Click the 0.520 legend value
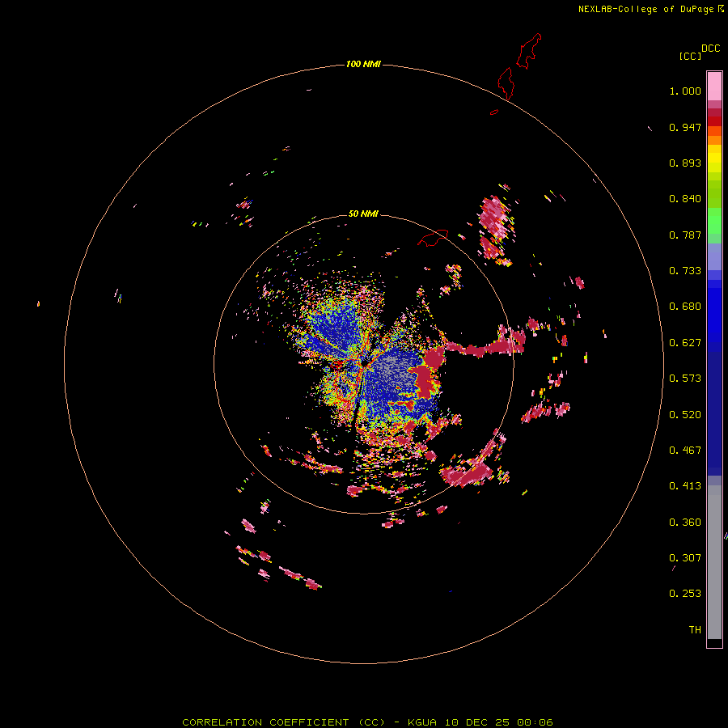This screenshot has width=728, height=728. pyautogui.click(x=685, y=415)
